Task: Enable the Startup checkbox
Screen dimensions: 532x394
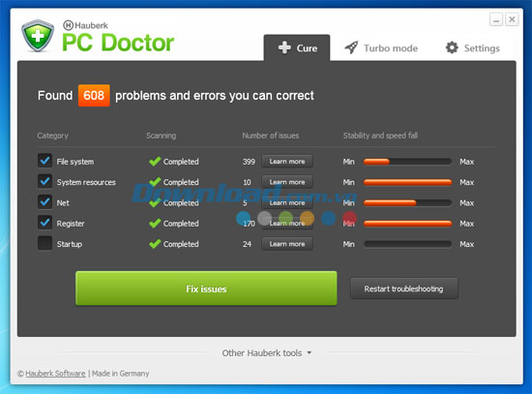Action: (x=44, y=243)
